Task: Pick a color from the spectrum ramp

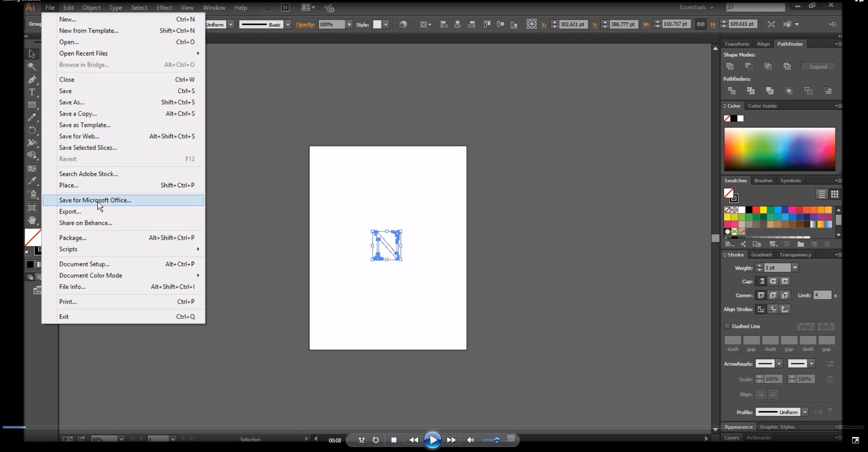Action: [779, 149]
